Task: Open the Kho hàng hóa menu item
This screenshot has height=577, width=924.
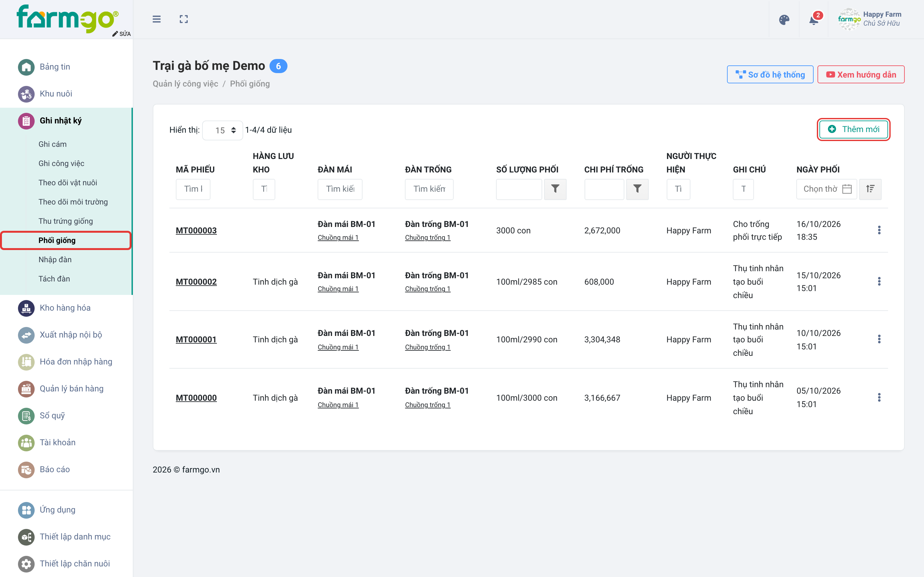Action: (65, 308)
